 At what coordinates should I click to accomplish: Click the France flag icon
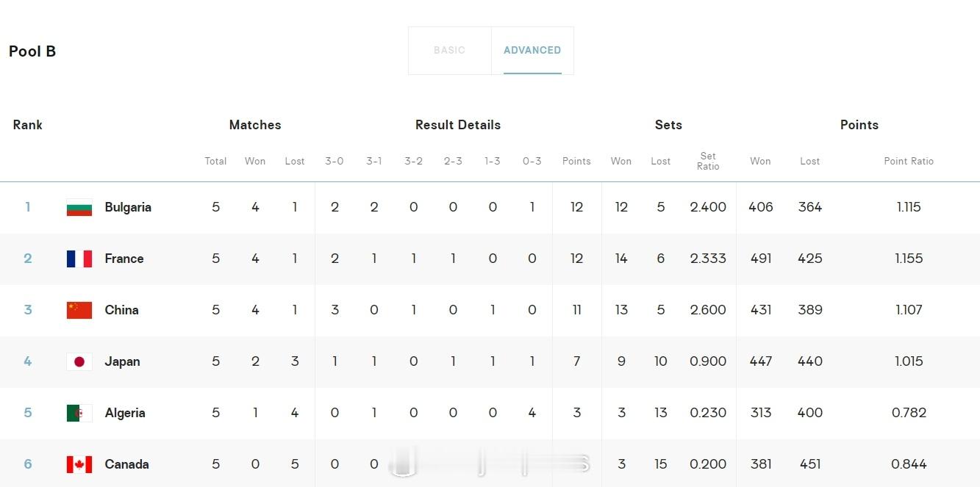[79, 259]
